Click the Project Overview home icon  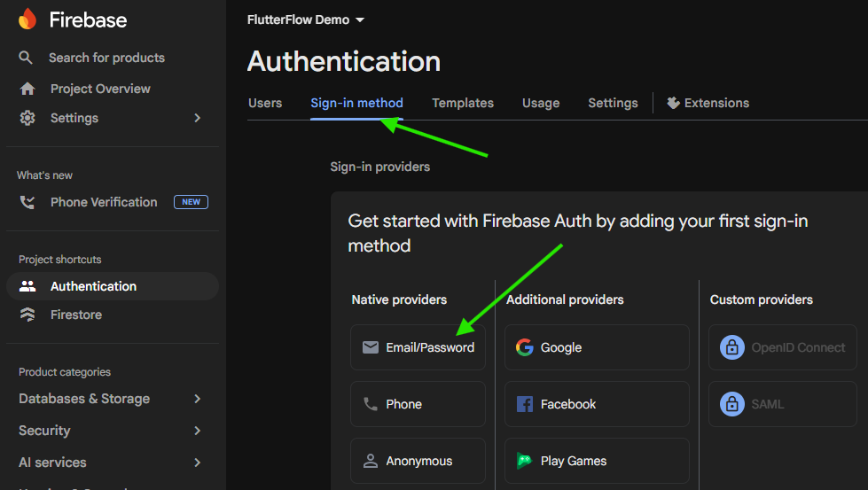click(x=27, y=89)
